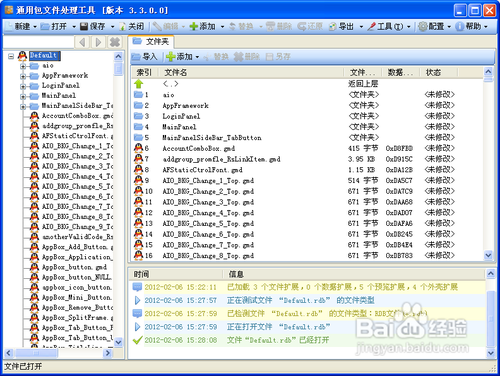Image resolution: width=500 pixels, height=376 pixels.
Task: Open the folder toolbar 添加 dropdown arrow
Action: point(197,57)
